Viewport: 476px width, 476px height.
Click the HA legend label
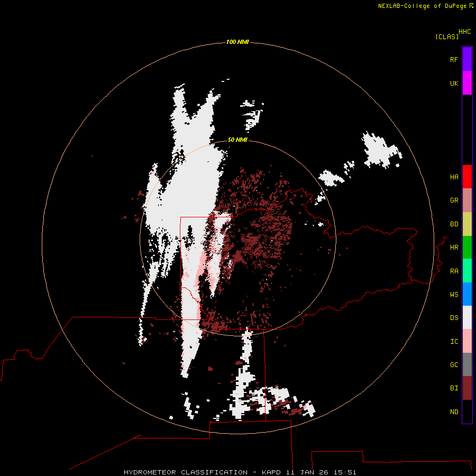click(454, 177)
